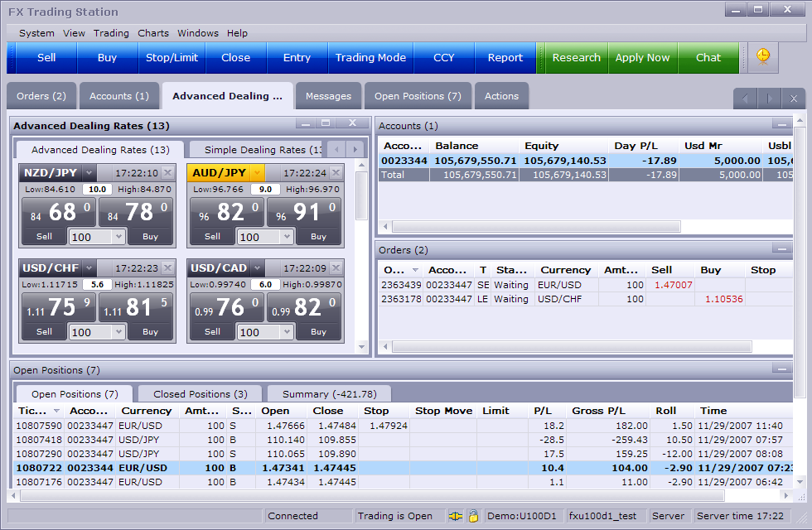Minimize the Orders panel
The image size is (812, 530).
click(782, 248)
